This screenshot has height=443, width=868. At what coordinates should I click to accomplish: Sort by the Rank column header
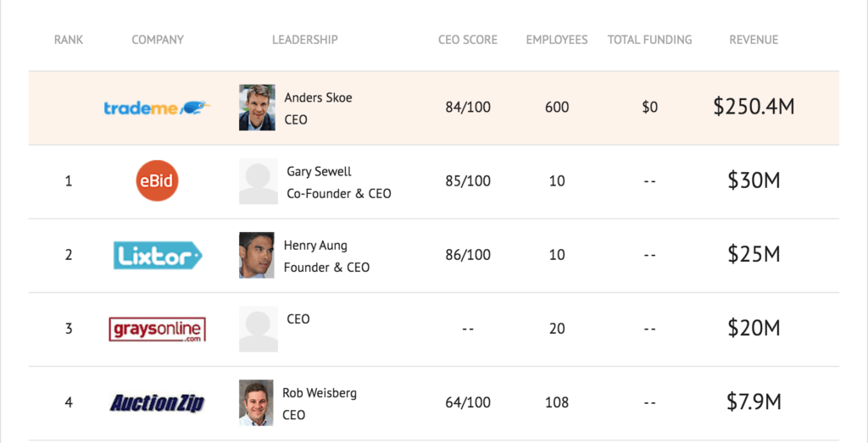click(69, 40)
